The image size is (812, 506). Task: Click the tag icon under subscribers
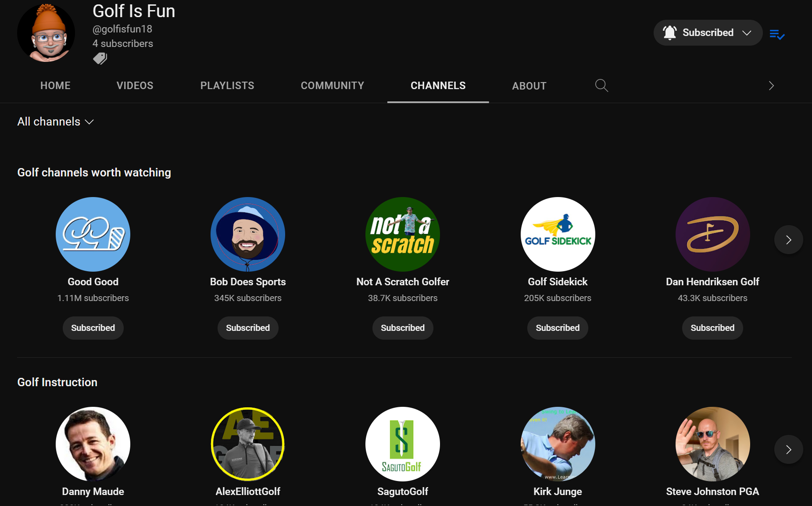(x=100, y=58)
